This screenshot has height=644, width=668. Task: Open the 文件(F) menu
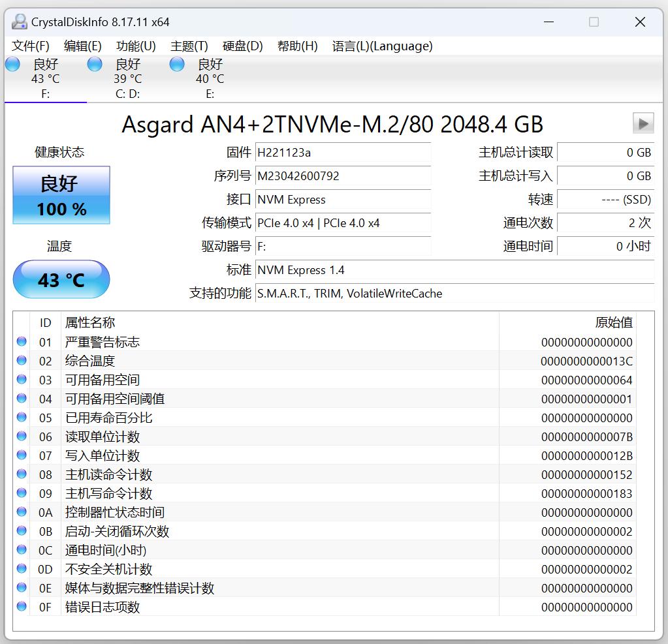tap(29, 46)
